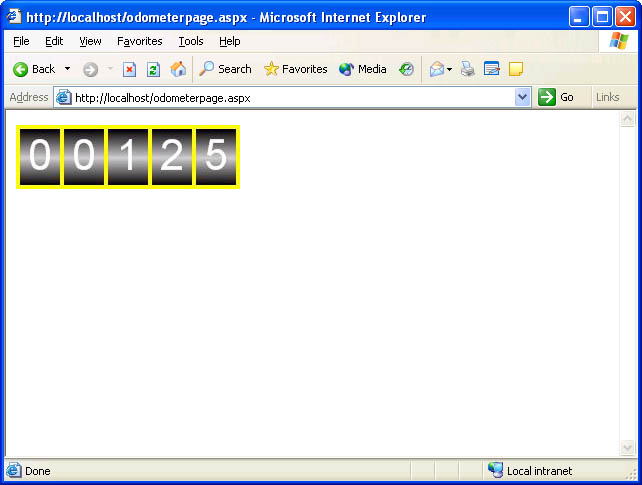Open the Favorites pane from toolbar
The image size is (642, 485).
coord(295,69)
